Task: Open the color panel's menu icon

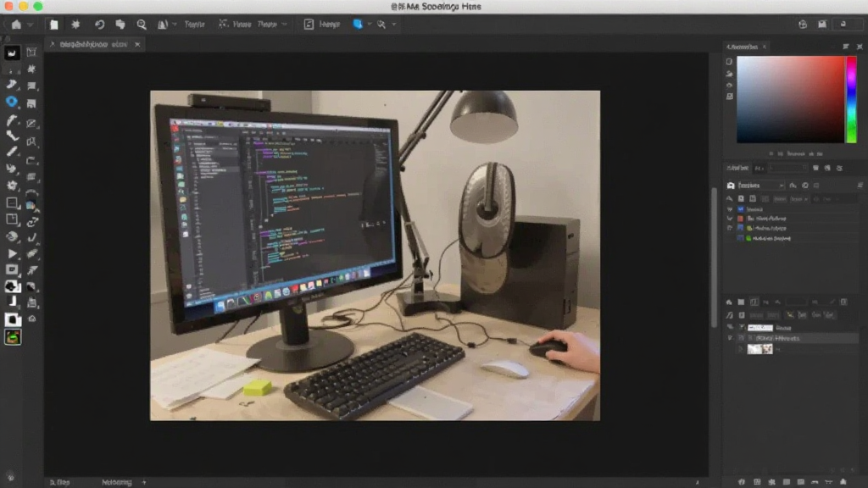Action: click(846, 47)
